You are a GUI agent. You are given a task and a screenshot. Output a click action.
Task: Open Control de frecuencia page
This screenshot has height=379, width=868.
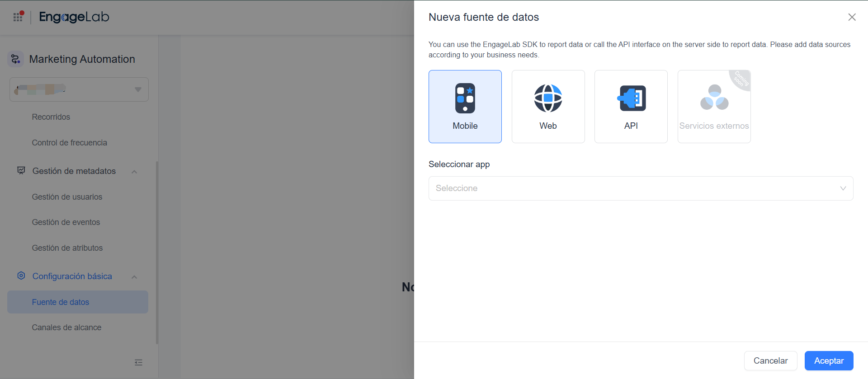(x=70, y=143)
